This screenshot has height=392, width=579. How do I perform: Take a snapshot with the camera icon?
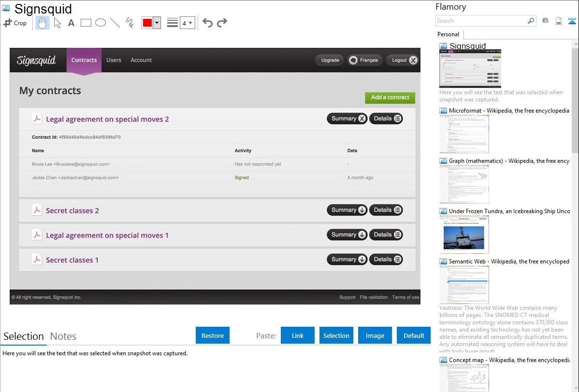545,21
